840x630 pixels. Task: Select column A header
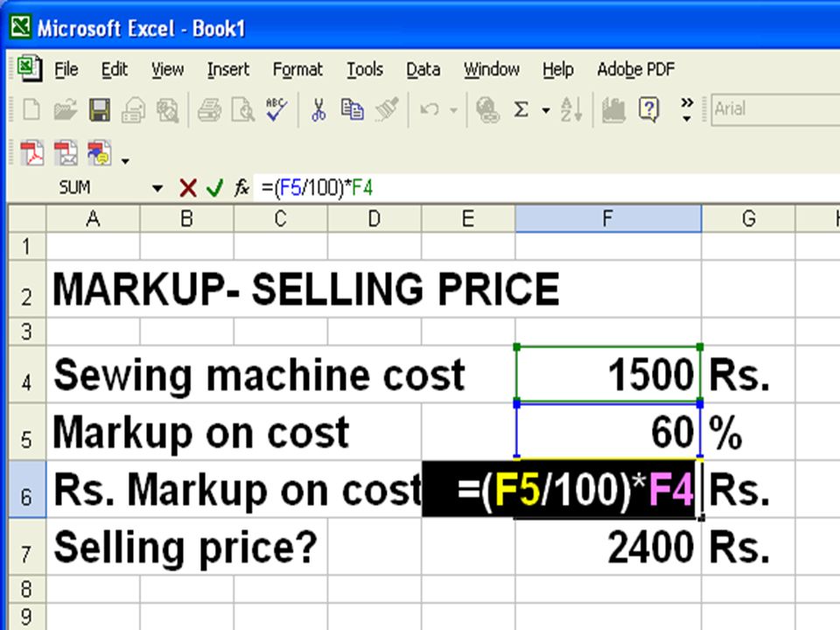(94, 219)
